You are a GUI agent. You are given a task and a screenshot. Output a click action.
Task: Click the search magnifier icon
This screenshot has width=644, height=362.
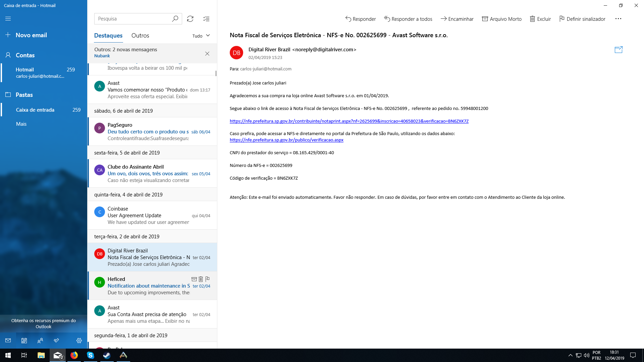click(175, 19)
